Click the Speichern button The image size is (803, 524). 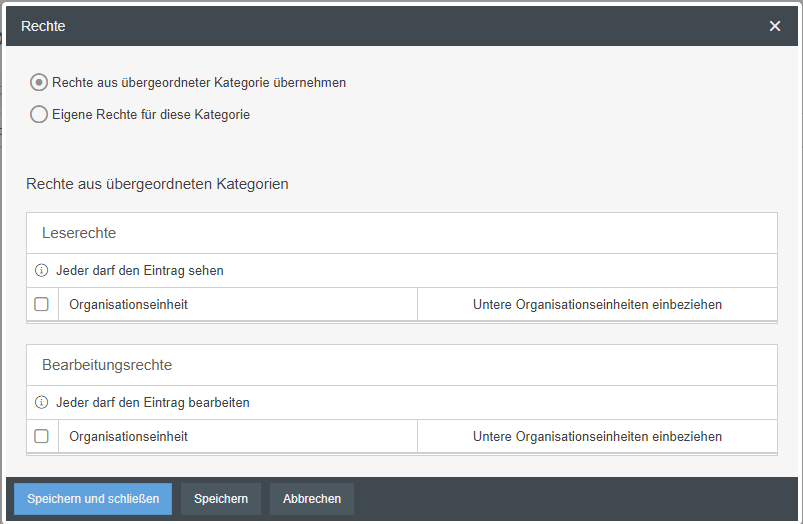pos(221,499)
